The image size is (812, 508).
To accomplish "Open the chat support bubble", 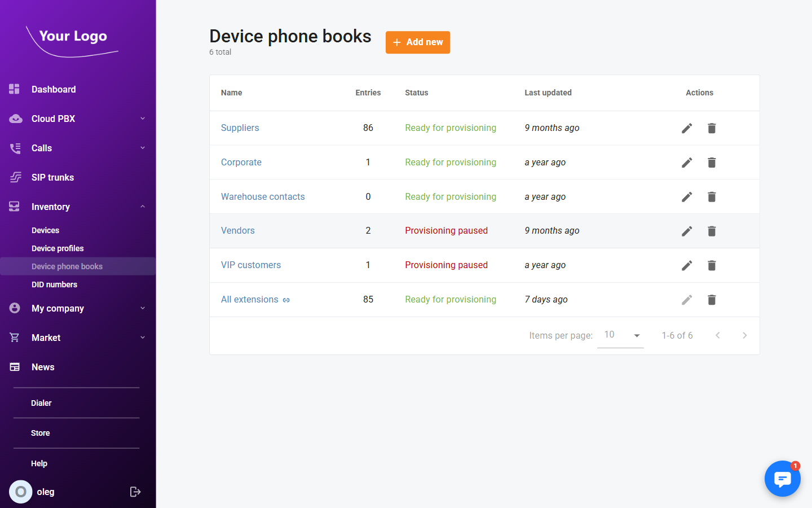I will tap(783, 479).
